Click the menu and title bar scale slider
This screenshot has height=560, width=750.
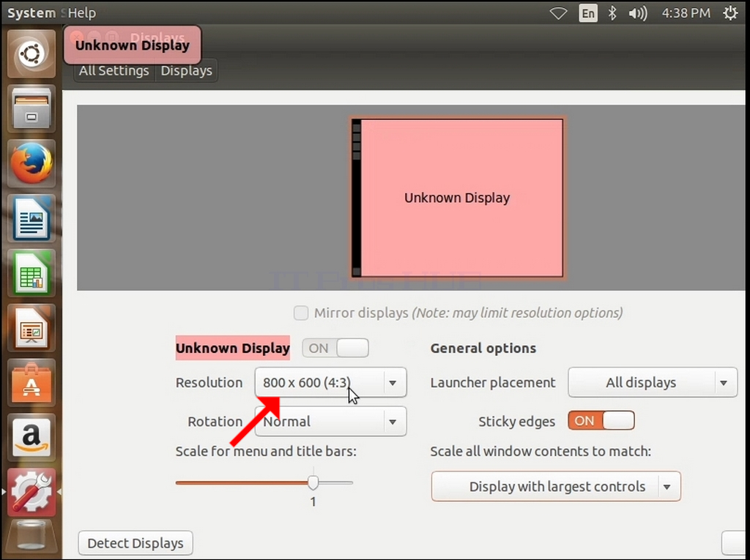(x=264, y=483)
